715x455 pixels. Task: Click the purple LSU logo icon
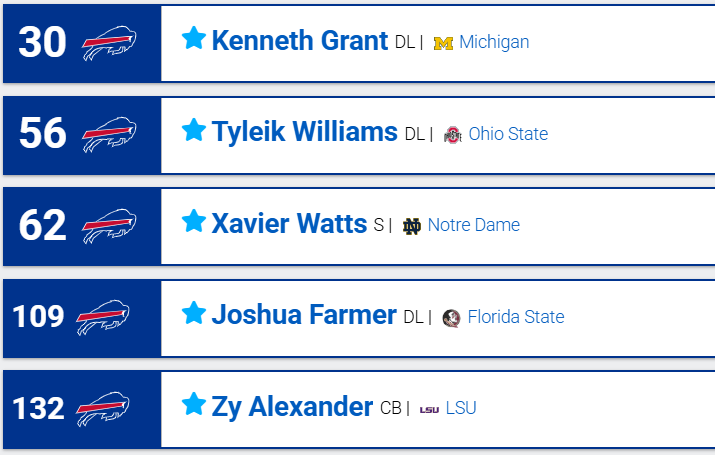(x=429, y=409)
